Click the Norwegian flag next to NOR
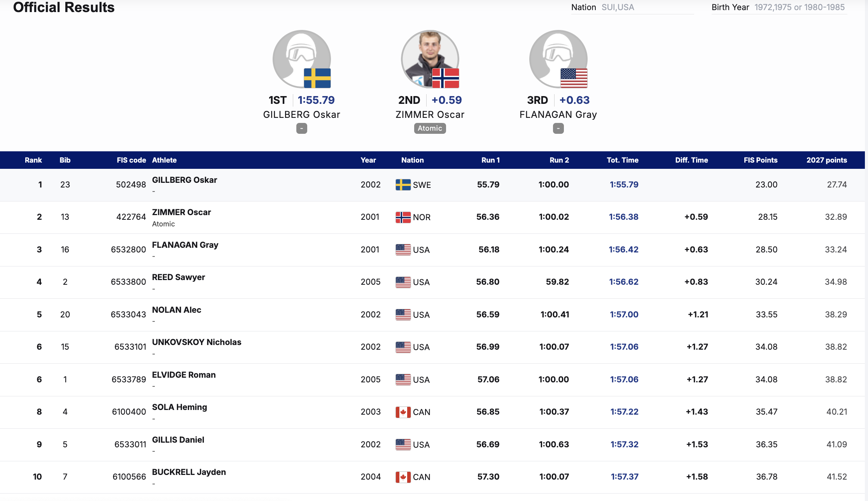The image size is (868, 501). coord(403,217)
